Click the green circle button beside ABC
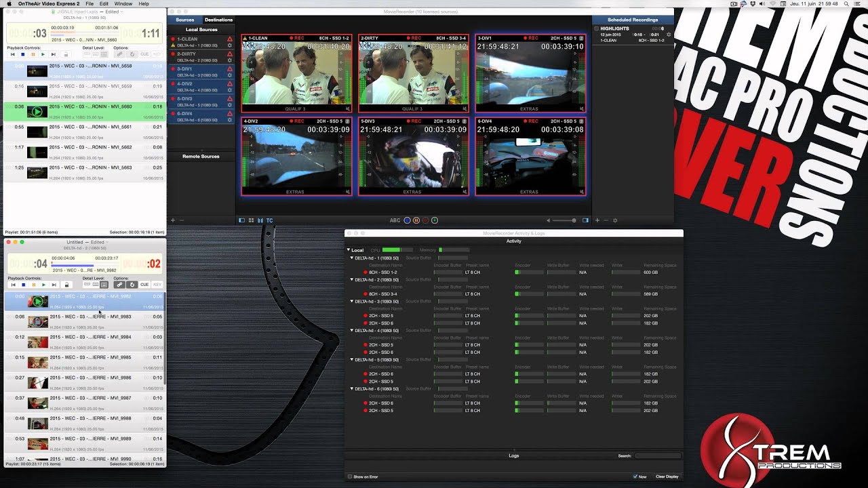Image resolution: width=868 pixels, height=488 pixels. [x=435, y=220]
